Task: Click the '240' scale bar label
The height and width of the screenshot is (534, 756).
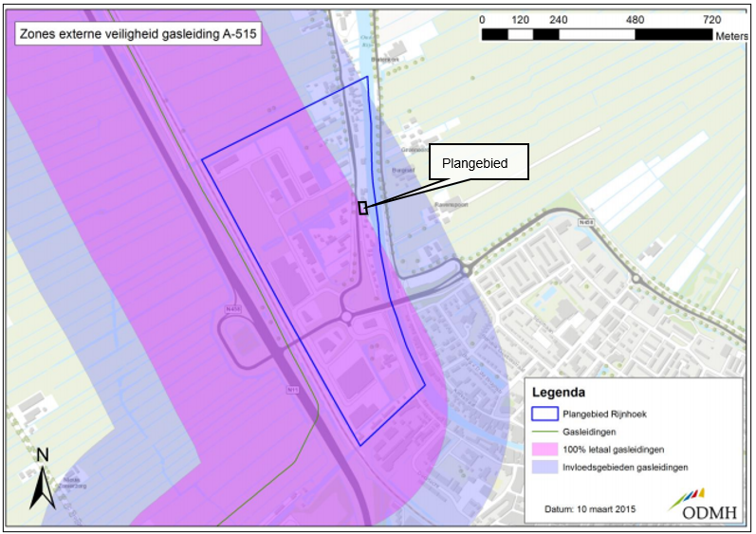Action: pyautogui.click(x=559, y=20)
